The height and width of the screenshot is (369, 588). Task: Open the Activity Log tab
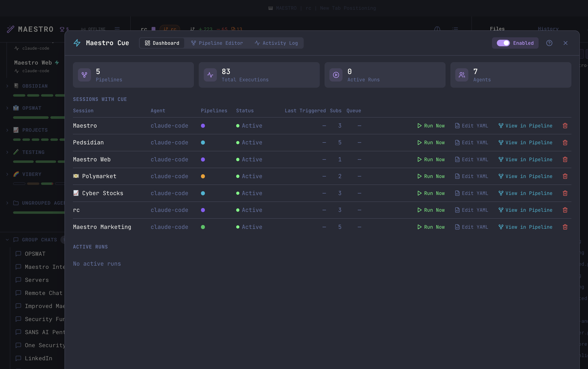click(276, 43)
